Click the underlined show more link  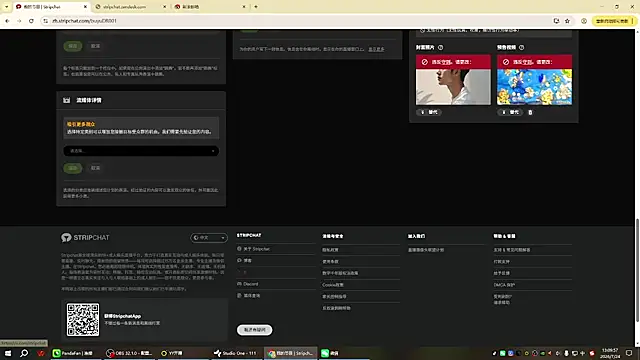click(x=376, y=49)
